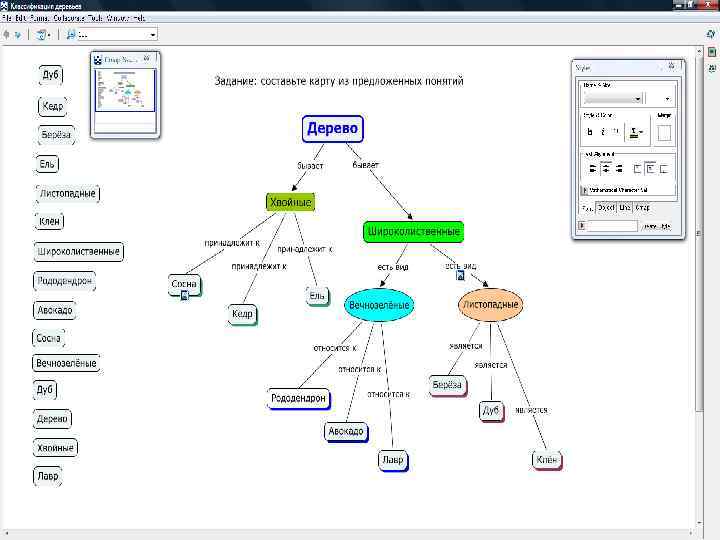Open the Tools menu

(x=95, y=18)
